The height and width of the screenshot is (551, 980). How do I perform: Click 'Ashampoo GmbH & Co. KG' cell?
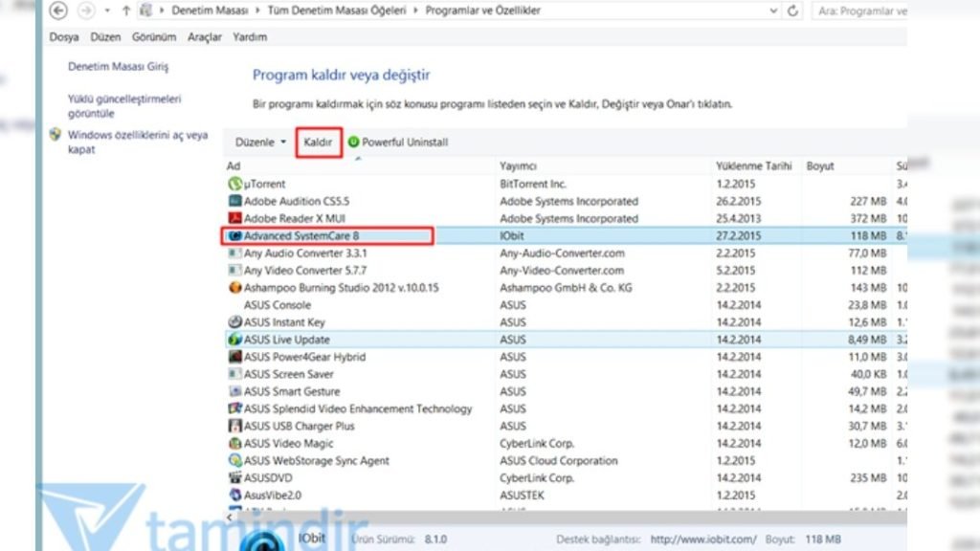click(566, 287)
